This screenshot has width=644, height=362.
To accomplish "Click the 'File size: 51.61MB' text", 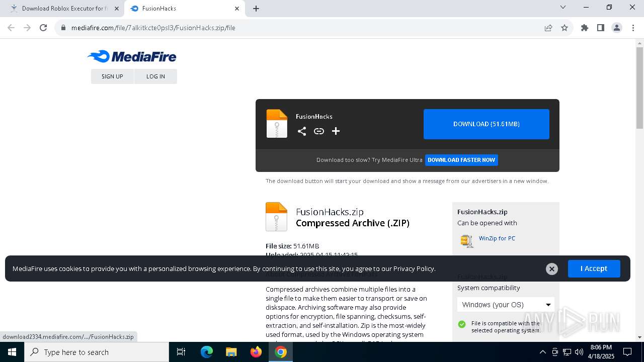I will tap(292, 246).
